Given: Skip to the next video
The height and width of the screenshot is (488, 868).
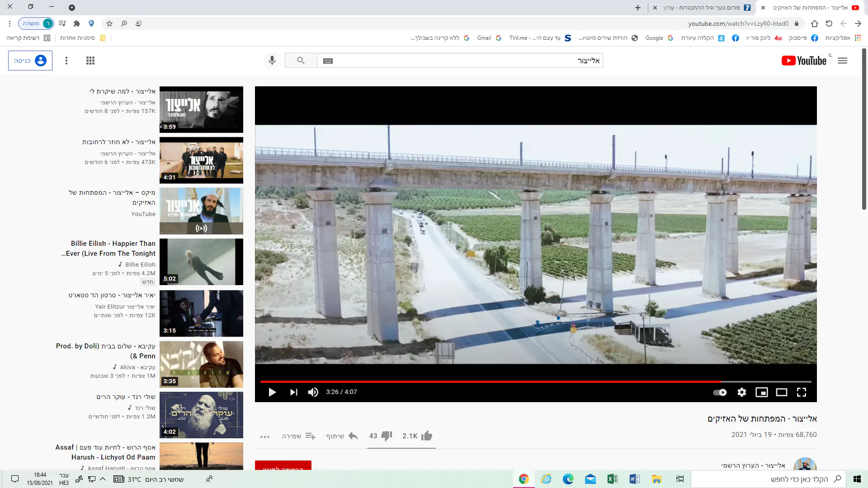Looking at the screenshot, I should 293,392.
